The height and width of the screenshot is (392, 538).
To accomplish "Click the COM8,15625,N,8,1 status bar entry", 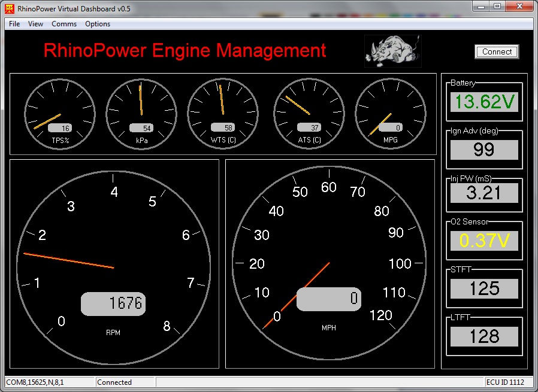I will (x=49, y=382).
